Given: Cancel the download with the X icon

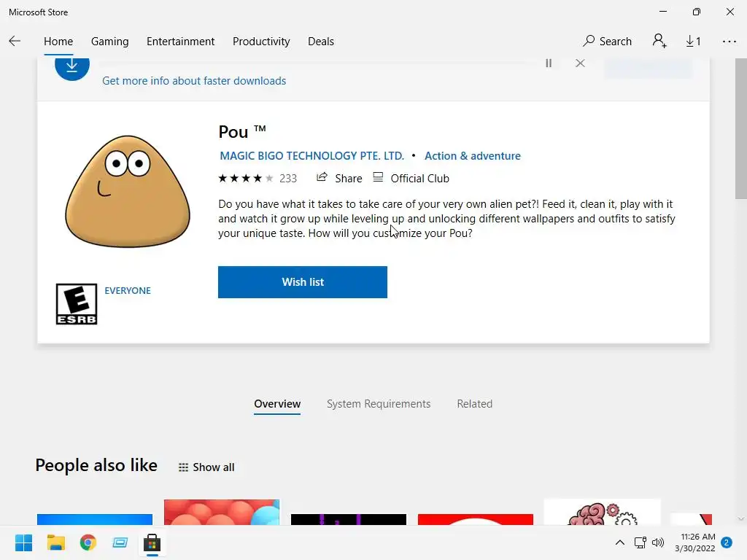Looking at the screenshot, I should [580, 63].
